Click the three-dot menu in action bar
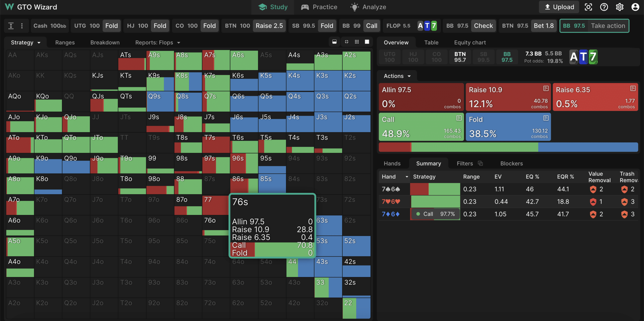 pyautogui.click(x=22, y=26)
